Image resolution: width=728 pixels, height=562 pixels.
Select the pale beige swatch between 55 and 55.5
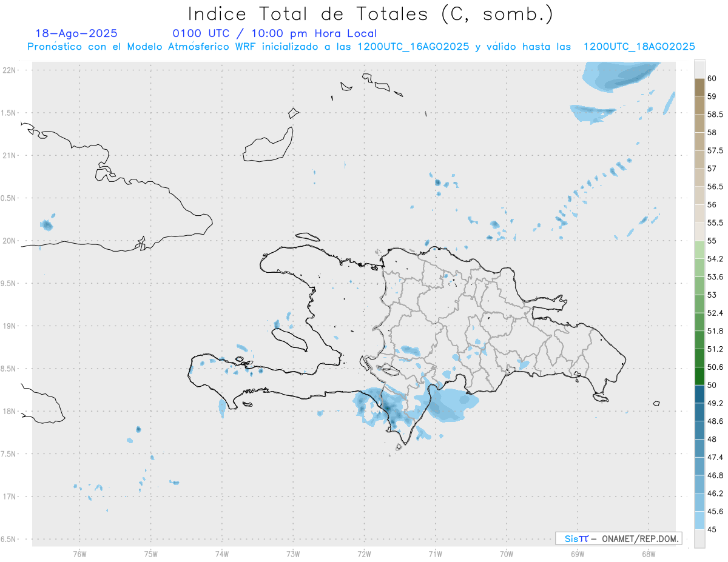(x=699, y=232)
